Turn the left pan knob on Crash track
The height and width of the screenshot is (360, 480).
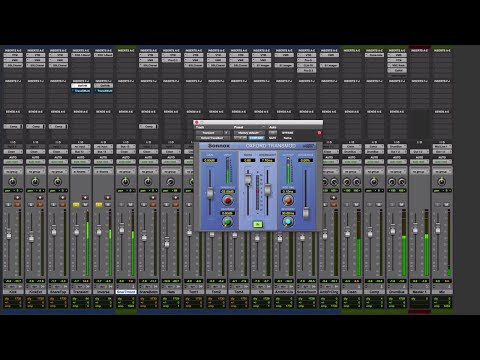pos(347,182)
